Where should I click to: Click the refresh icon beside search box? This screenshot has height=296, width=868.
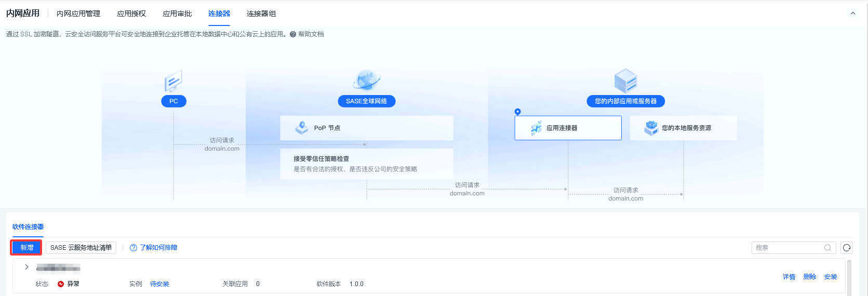coord(847,248)
